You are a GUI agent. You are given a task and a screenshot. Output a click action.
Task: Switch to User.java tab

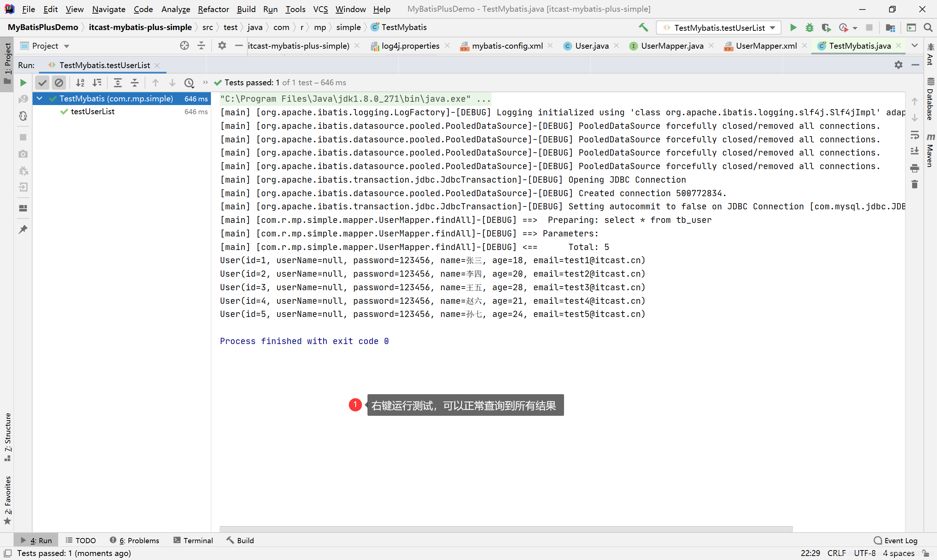(x=592, y=46)
